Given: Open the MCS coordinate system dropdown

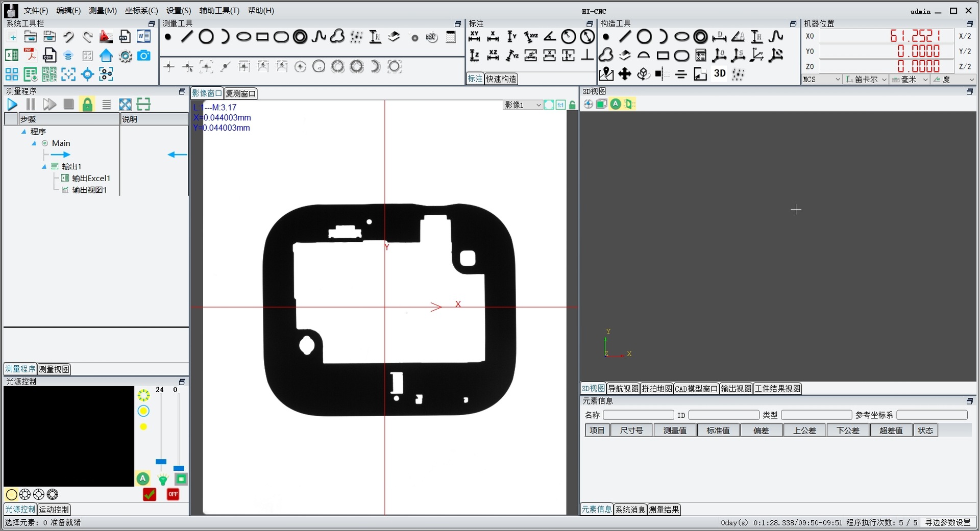Looking at the screenshot, I should (x=822, y=80).
